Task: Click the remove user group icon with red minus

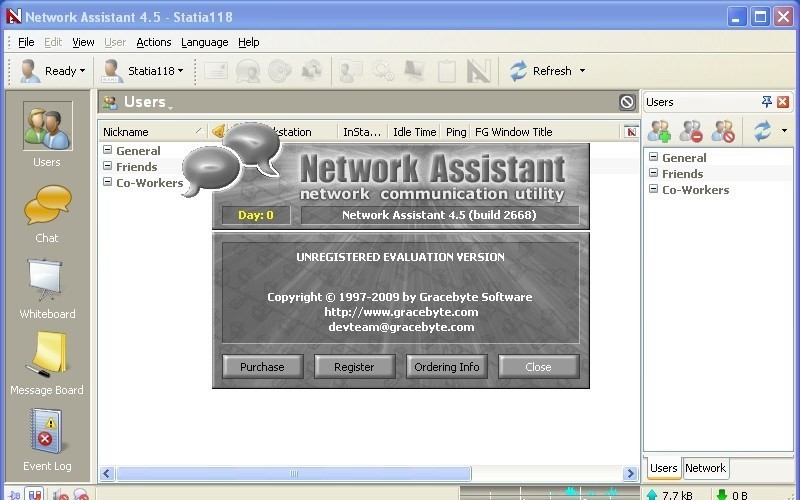Action: coord(691,131)
